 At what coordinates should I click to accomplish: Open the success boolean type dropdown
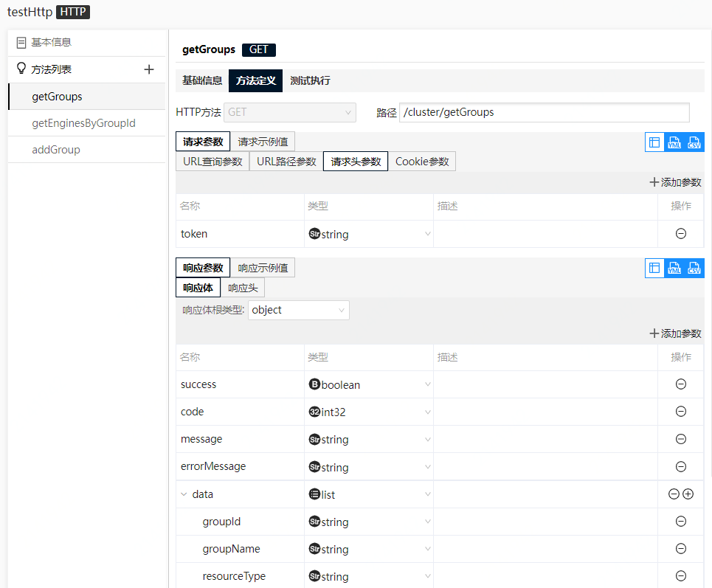point(369,384)
